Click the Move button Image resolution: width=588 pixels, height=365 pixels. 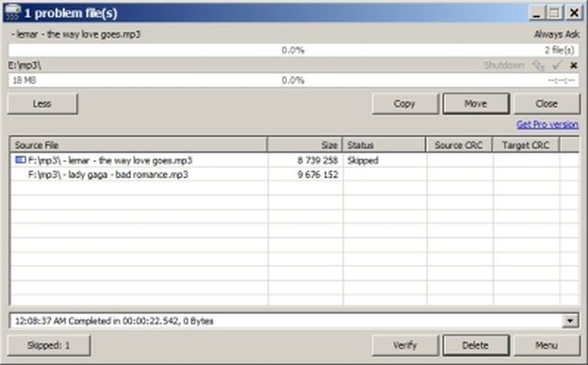pos(476,104)
